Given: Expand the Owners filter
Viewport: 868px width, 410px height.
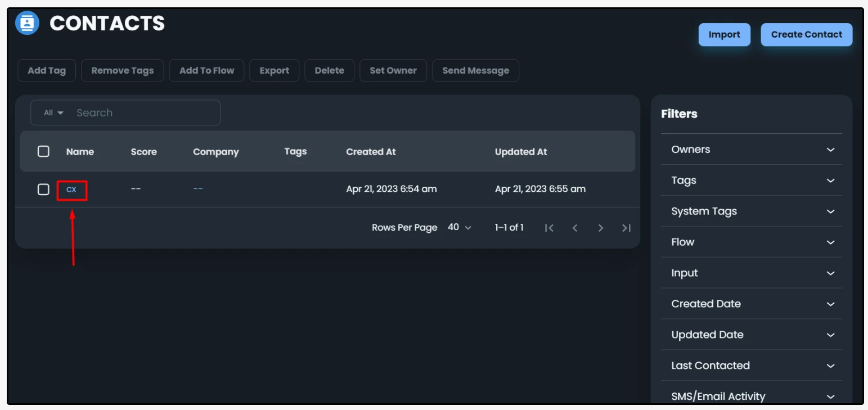Looking at the screenshot, I should [751, 150].
